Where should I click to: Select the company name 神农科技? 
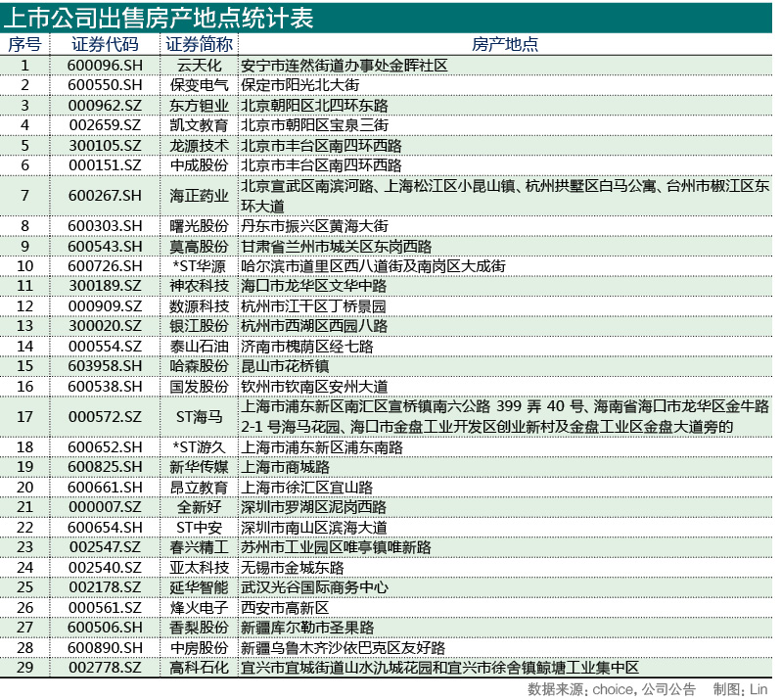[x=200, y=286]
